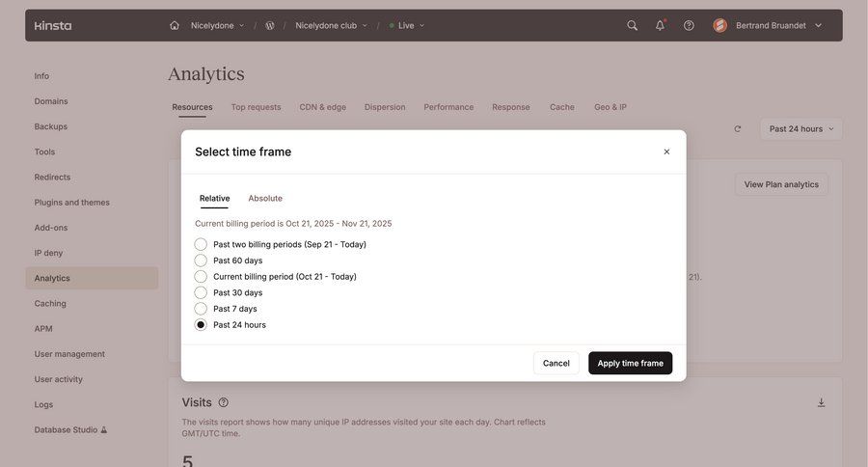Viewport: 868px width, 467px height.
Task: Go to Info in sidebar
Action: pos(41,76)
